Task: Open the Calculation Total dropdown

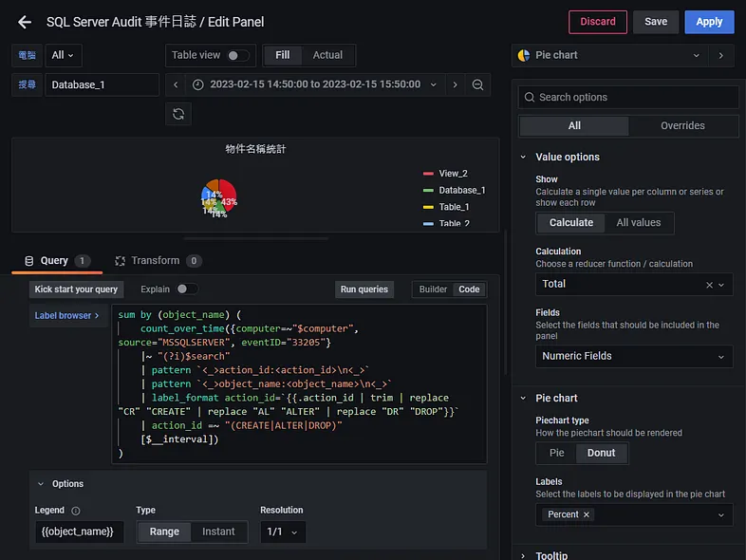Action: click(634, 284)
